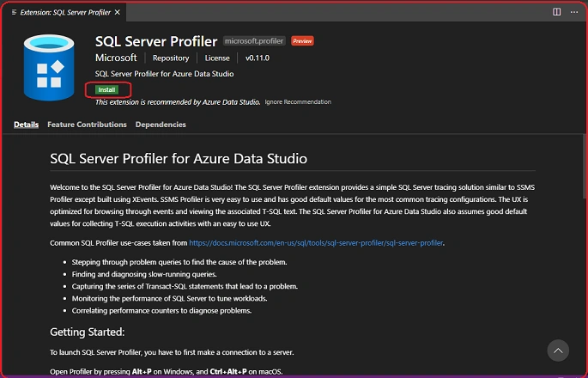Open the License link
The image size is (588, 378).
(x=217, y=58)
